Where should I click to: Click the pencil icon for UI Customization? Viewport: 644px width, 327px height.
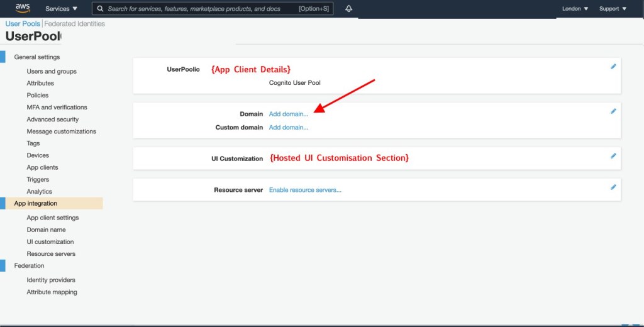click(x=613, y=156)
